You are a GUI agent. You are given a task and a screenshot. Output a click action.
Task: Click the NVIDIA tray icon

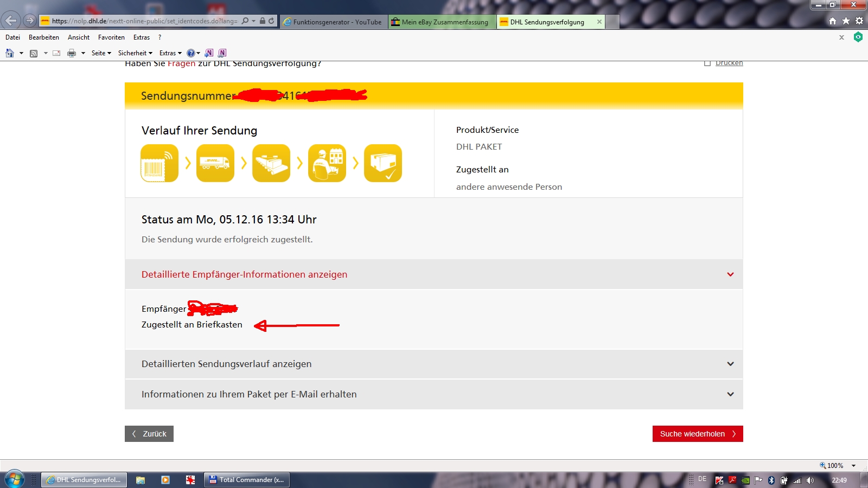745,480
